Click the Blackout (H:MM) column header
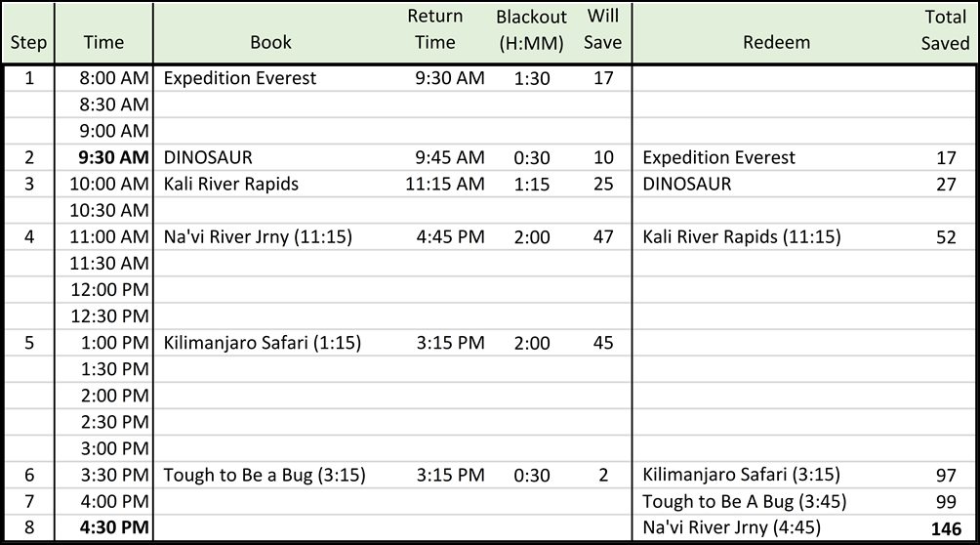 (x=531, y=30)
